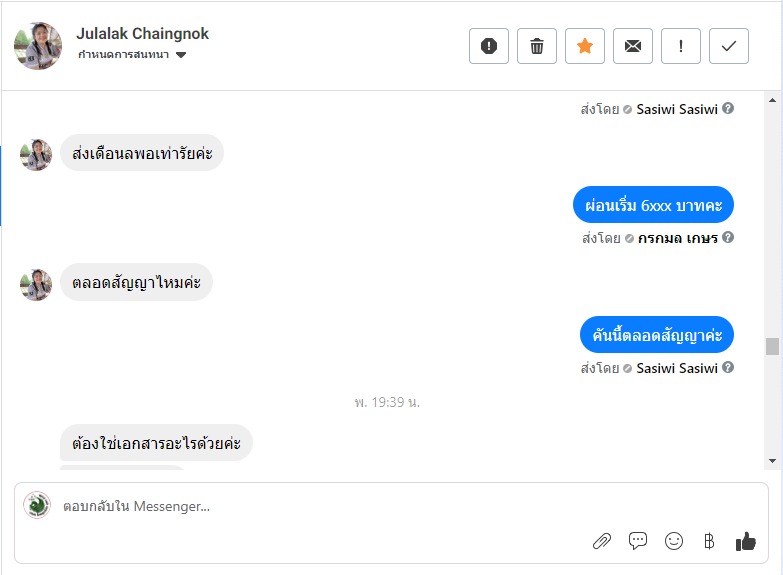783x575 pixels.
Task: Click the Baht payment request icon
Action: (x=709, y=541)
